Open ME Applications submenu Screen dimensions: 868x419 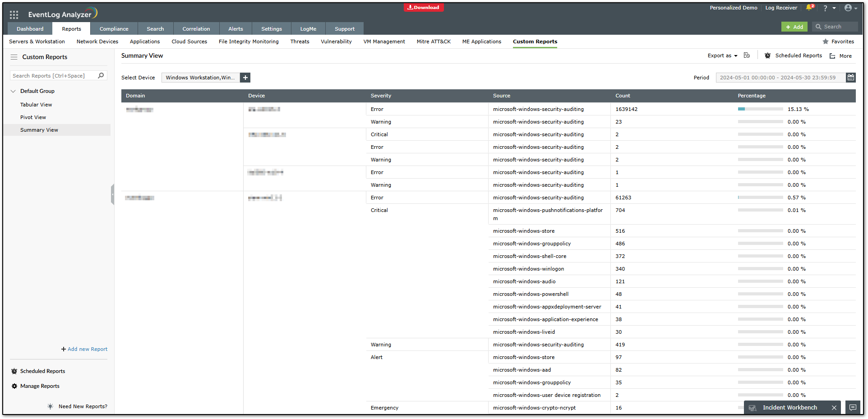pyautogui.click(x=482, y=41)
